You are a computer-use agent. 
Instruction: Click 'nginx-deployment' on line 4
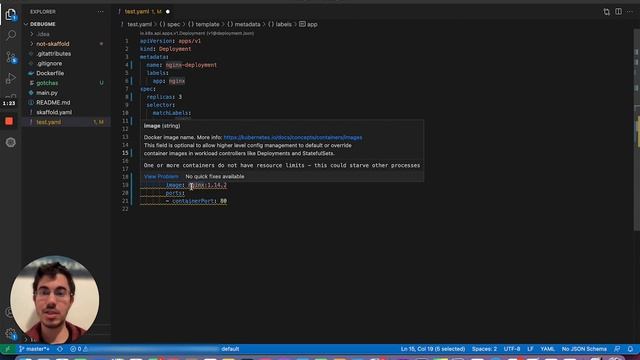[191, 65]
